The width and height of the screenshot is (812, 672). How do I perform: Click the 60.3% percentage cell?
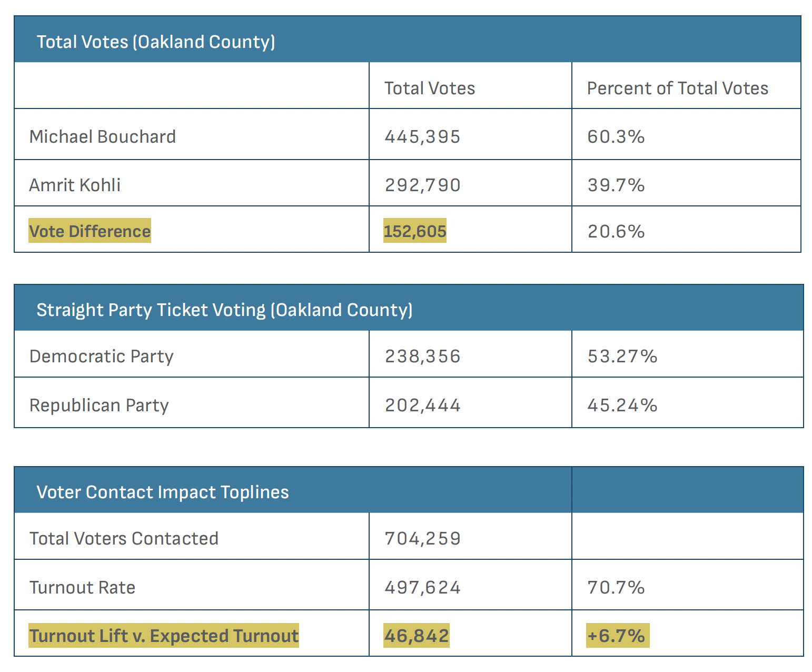[x=616, y=137]
